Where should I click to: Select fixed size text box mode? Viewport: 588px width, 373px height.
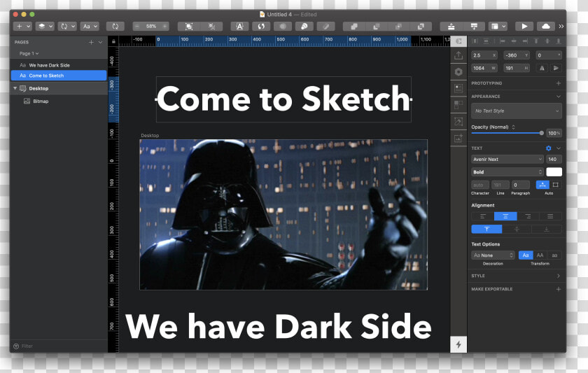[x=555, y=185]
